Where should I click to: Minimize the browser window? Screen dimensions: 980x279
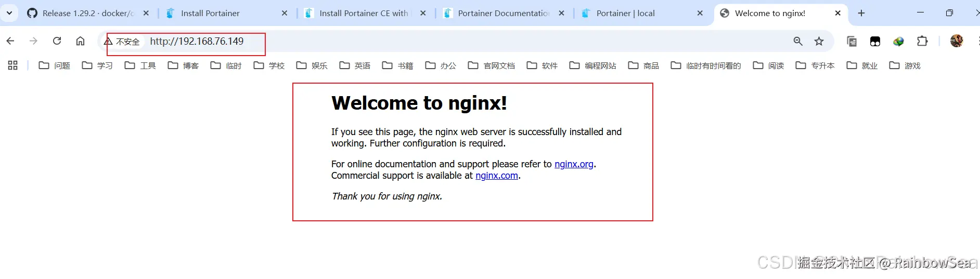[920, 13]
